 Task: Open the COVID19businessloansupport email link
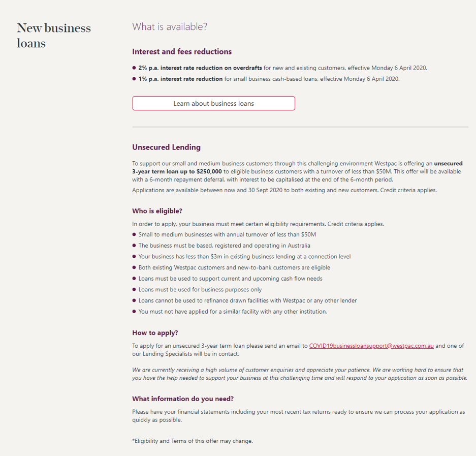370,345
